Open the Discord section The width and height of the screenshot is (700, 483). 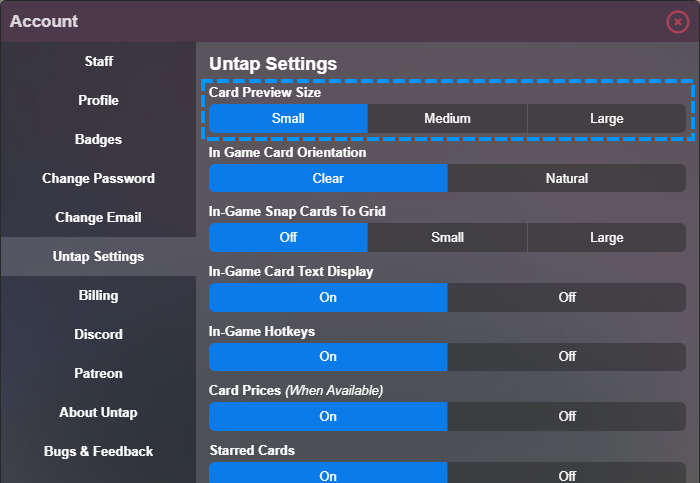click(x=98, y=334)
